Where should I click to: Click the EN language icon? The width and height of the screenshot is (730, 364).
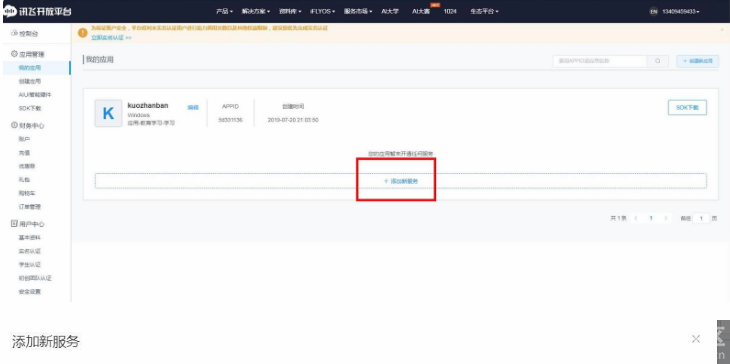pos(653,11)
